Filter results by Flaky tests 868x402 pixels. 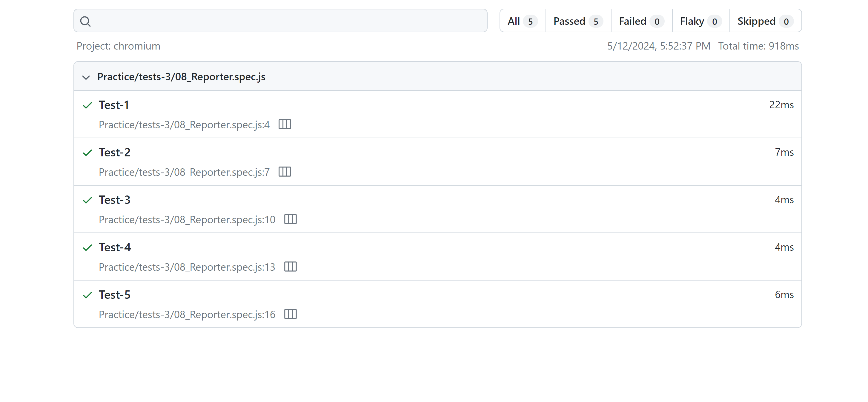pos(700,21)
